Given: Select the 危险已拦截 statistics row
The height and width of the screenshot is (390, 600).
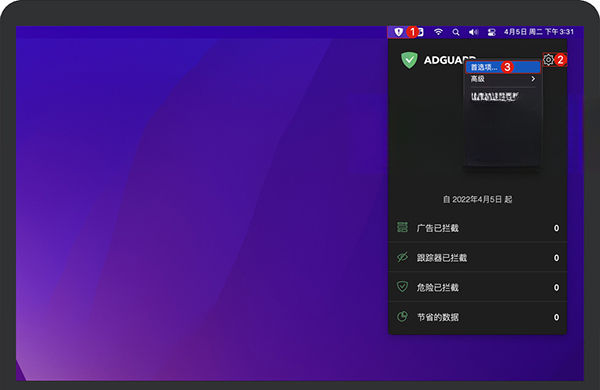Looking at the screenshot, I should tap(477, 287).
